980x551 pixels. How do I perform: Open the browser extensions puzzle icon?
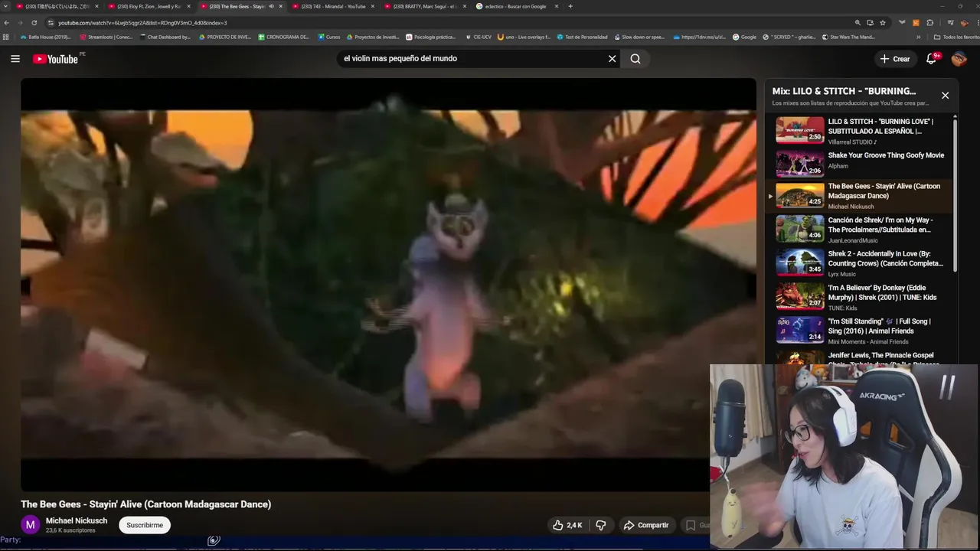coord(929,23)
